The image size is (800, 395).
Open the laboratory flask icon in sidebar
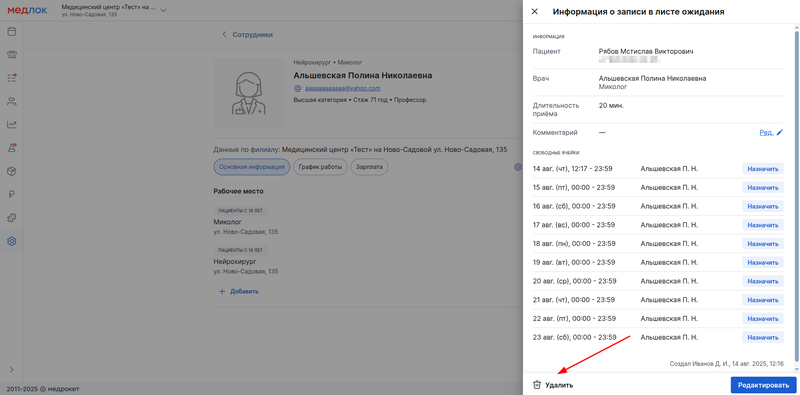(11, 148)
